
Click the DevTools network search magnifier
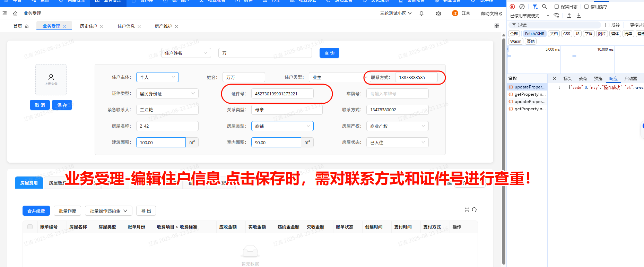(x=545, y=7)
